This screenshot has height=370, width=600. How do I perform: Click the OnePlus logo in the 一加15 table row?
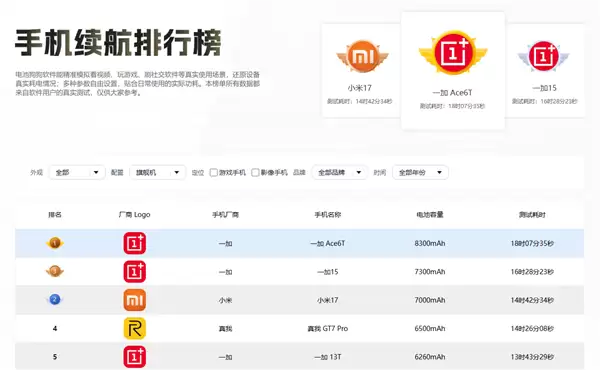pos(135,271)
